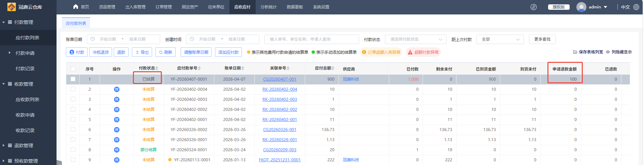Tick the checkbox for row 1
The image size is (644, 165).
click(x=73, y=79)
